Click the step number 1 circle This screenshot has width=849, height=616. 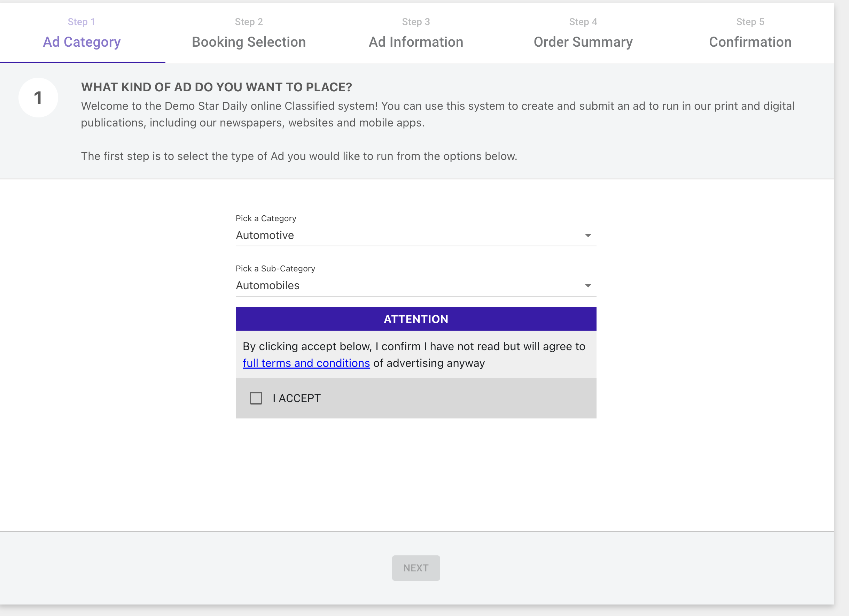click(38, 98)
